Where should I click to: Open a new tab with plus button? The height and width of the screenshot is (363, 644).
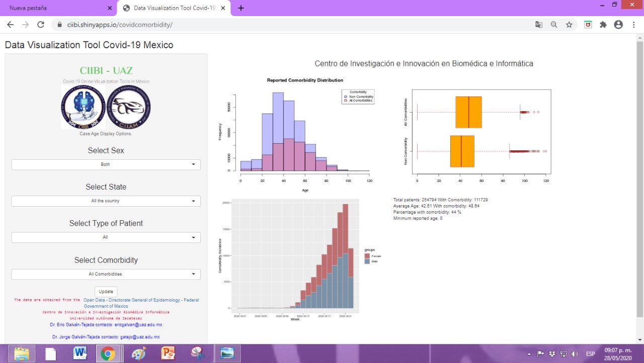click(241, 8)
